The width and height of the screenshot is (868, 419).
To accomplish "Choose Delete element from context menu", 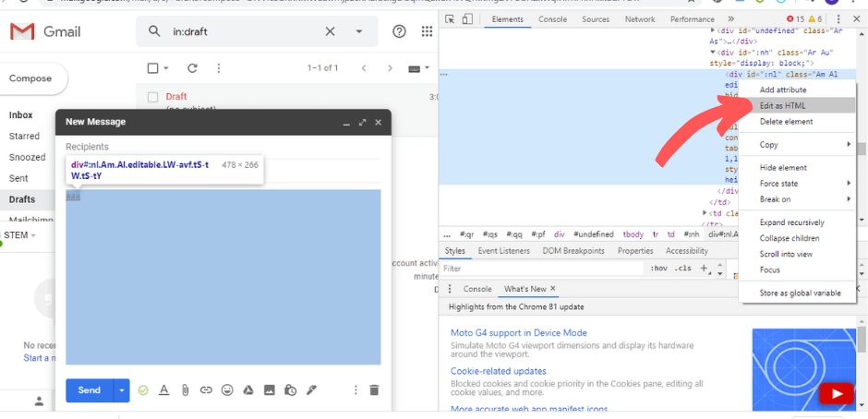I will tap(798, 122).
